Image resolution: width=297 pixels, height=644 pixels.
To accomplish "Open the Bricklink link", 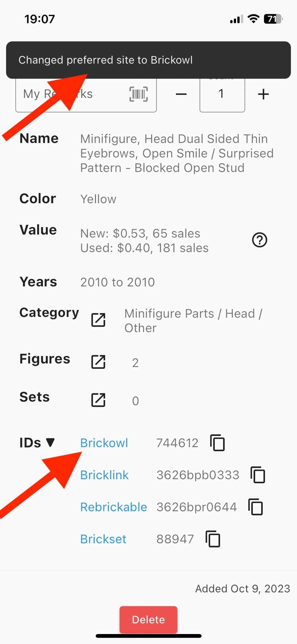I will click(x=104, y=475).
